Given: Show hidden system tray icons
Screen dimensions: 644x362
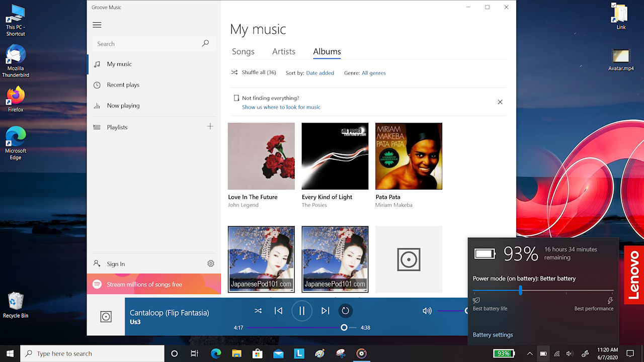Looking at the screenshot, I should (529, 353).
